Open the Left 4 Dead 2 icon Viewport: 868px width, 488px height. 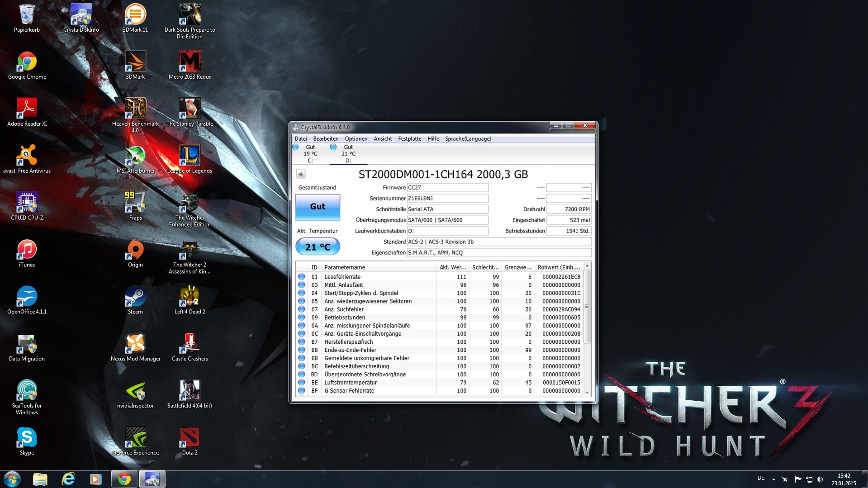click(190, 300)
